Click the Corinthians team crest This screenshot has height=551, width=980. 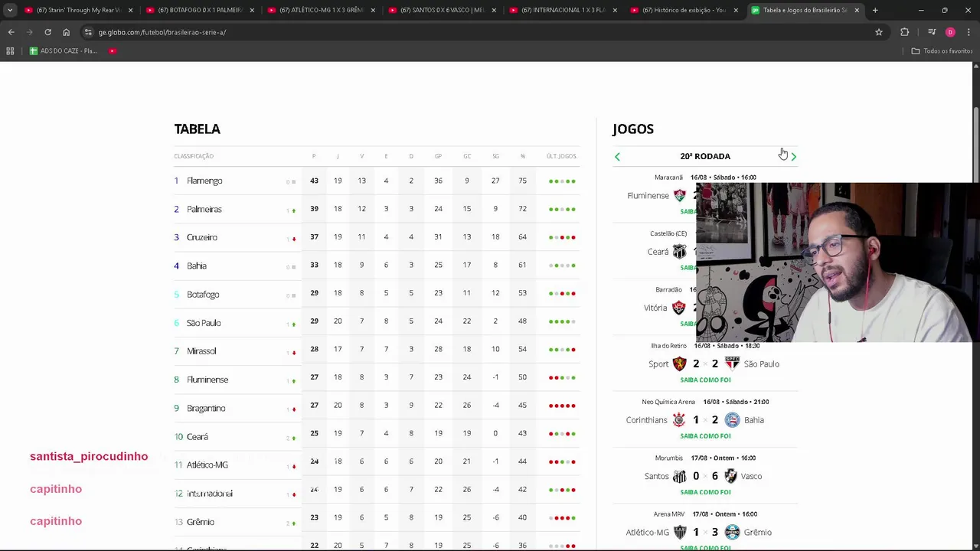click(x=679, y=419)
